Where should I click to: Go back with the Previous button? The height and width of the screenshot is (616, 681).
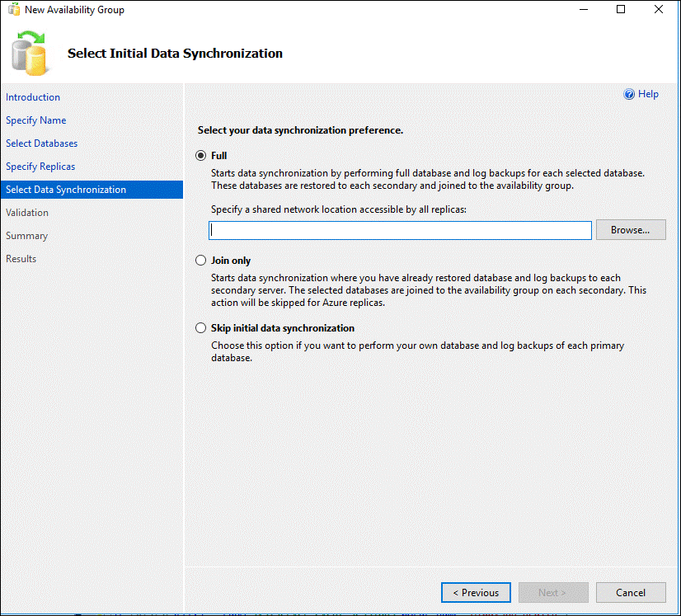click(x=476, y=593)
